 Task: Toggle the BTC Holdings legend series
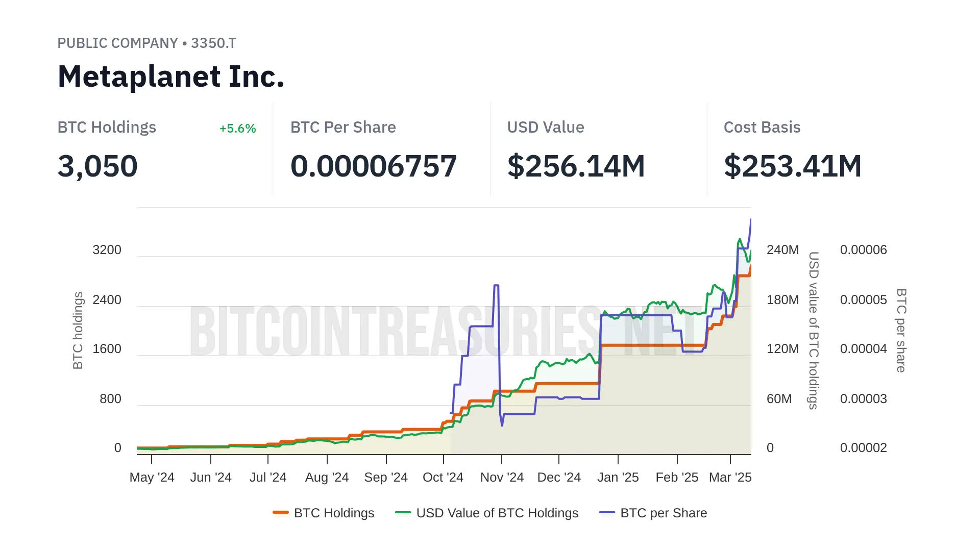(x=334, y=513)
